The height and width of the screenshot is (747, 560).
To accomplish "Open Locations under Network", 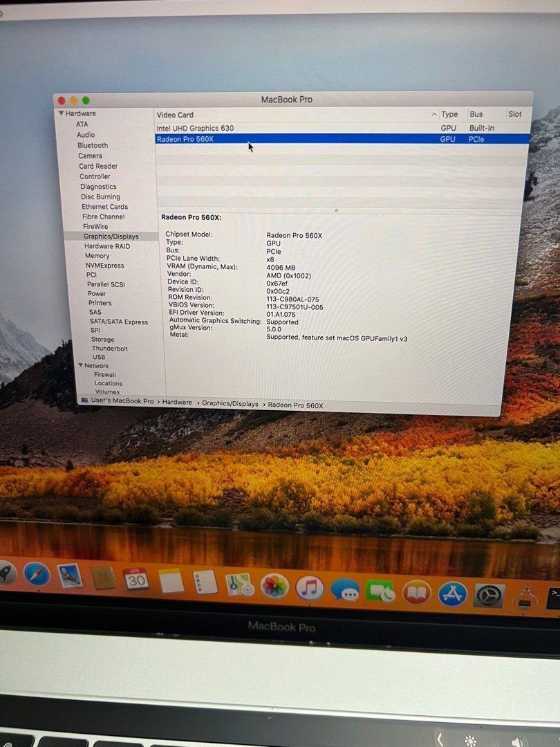I will [109, 383].
